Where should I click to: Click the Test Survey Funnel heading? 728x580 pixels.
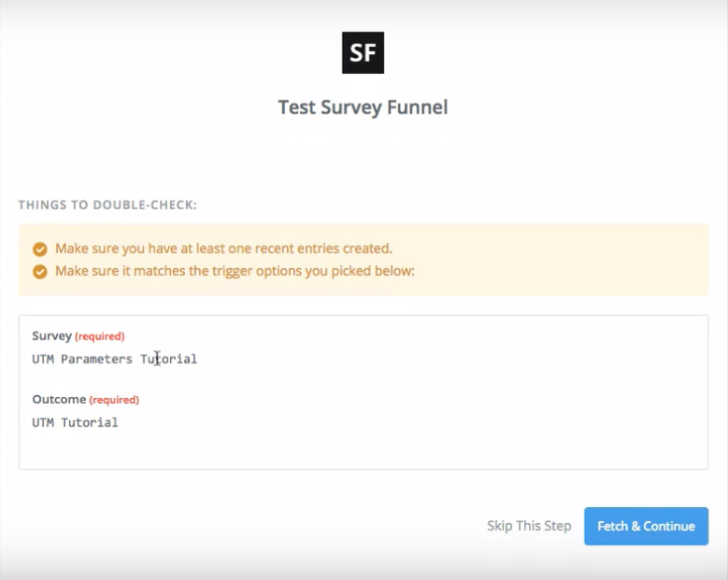363,107
